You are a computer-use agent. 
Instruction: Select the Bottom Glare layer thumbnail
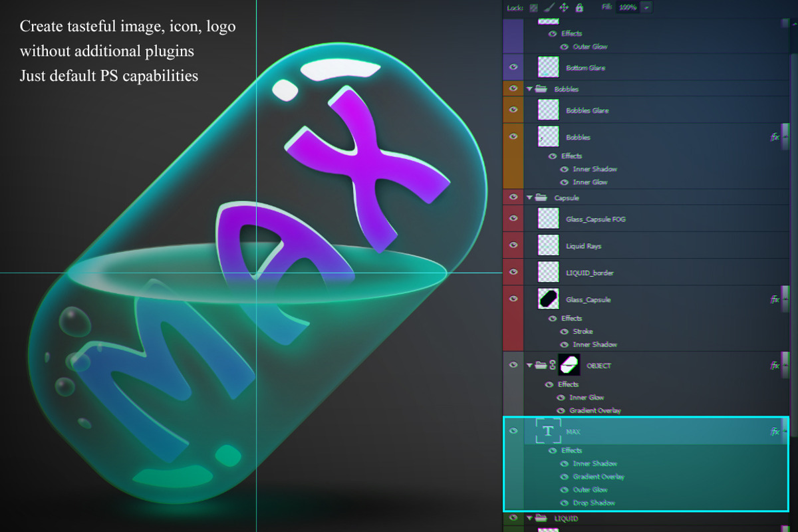pyautogui.click(x=549, y=67)
